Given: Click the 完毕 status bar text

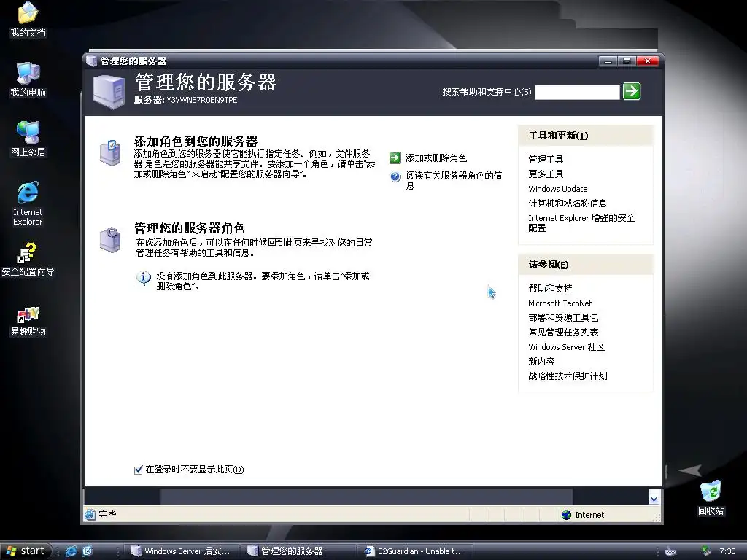Looking at the screenshot, I should click(x=107, y=515).
